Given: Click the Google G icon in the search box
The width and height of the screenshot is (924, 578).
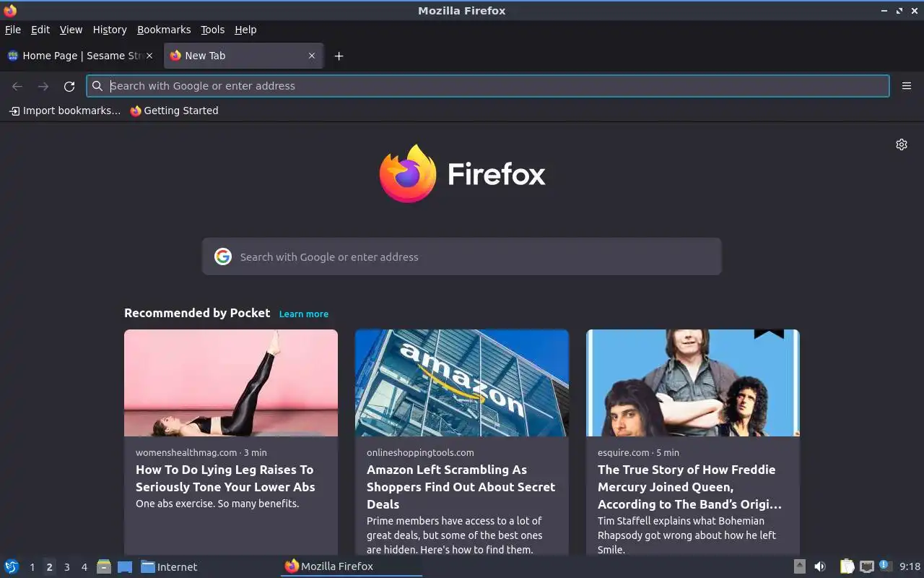Looking at the screenshot, I should pos(223,256).
